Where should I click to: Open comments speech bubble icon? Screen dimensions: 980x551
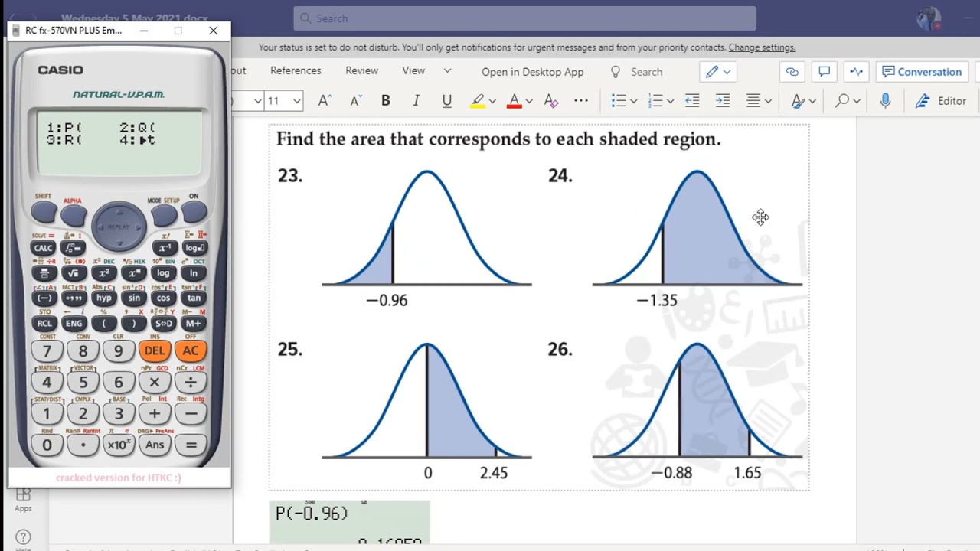click(825, 72)
